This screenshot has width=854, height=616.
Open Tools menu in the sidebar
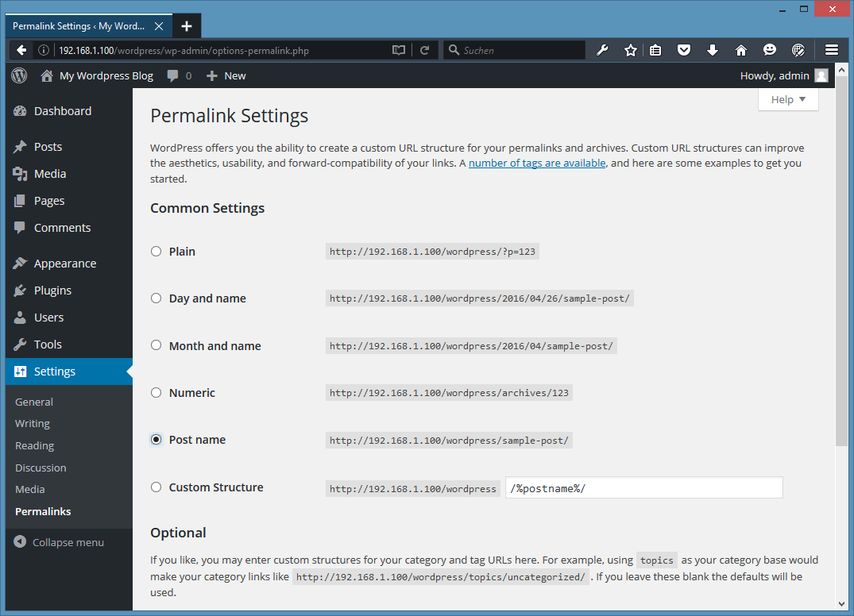[x=68, y=345]
